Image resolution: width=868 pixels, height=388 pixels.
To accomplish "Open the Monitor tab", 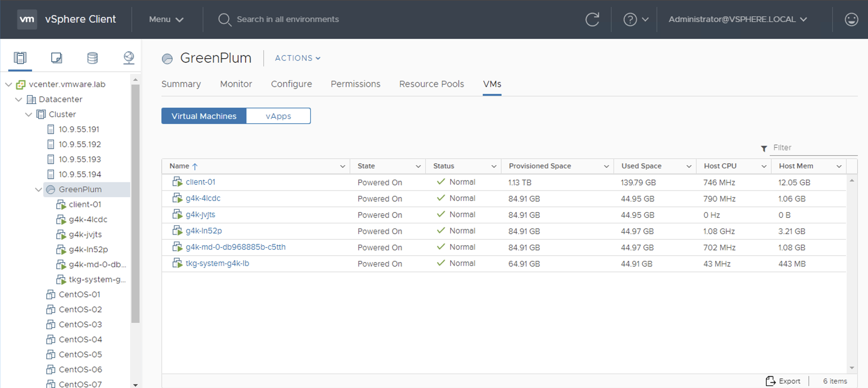I will 236,84.
